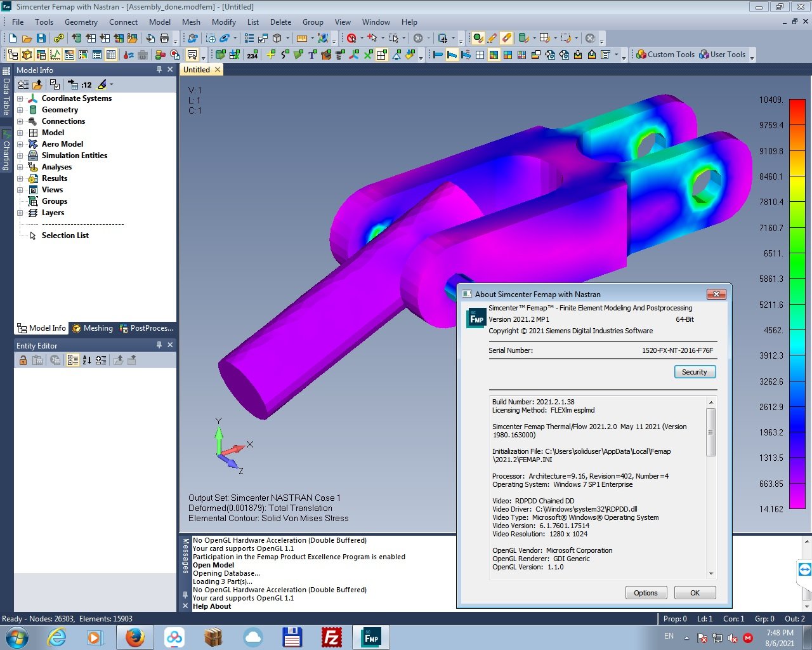
Task: Open the Tools menu
Action: 44,22
